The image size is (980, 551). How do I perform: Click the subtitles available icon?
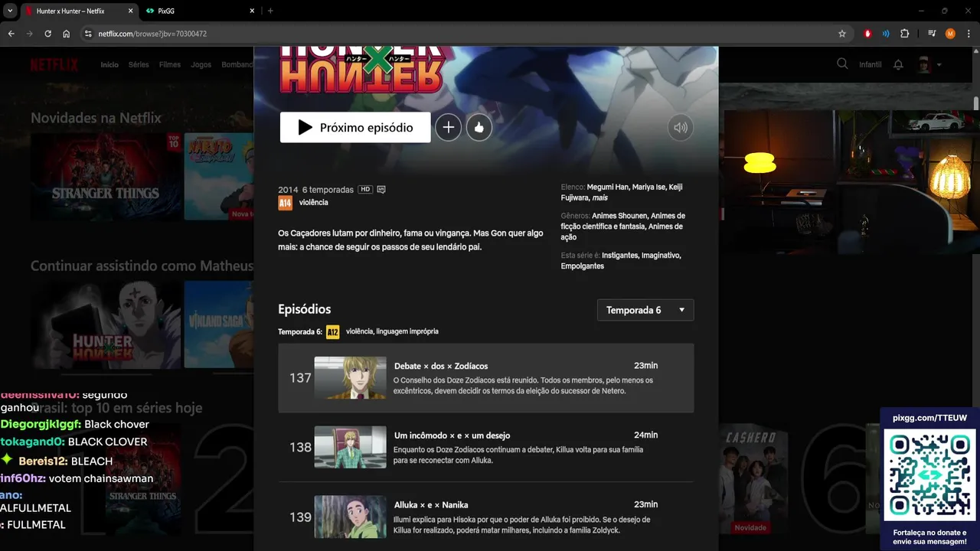381,189
